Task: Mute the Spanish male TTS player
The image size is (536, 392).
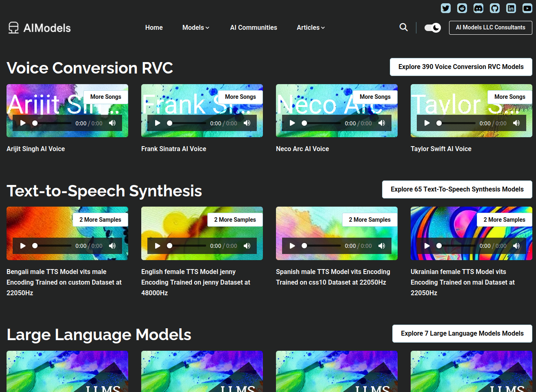Action: (x=382, y=246)
